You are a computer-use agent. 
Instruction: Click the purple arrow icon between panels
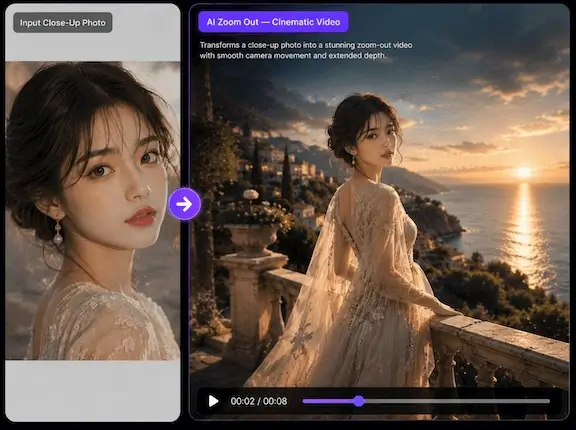[x=184, y=204]
